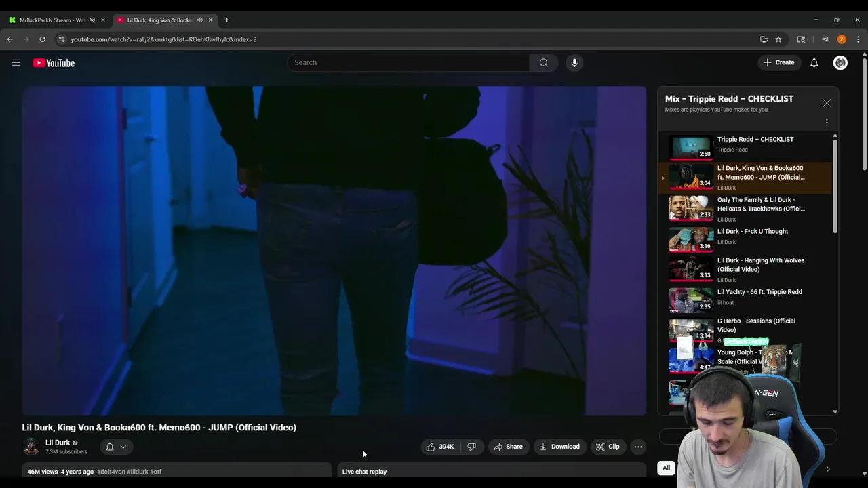Click the Create button
Image resolution: width=868 pixels, height=488 pixels.
pyautogui.click(x=778, y=62)
